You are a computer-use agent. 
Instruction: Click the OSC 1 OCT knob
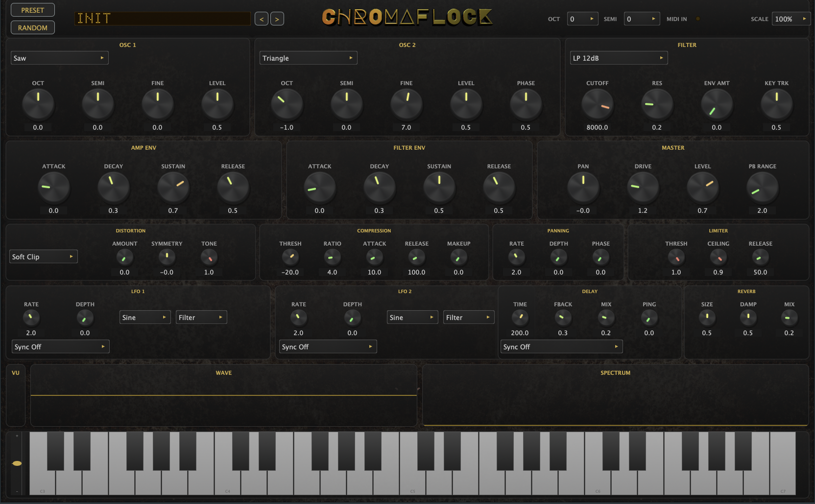38,104
